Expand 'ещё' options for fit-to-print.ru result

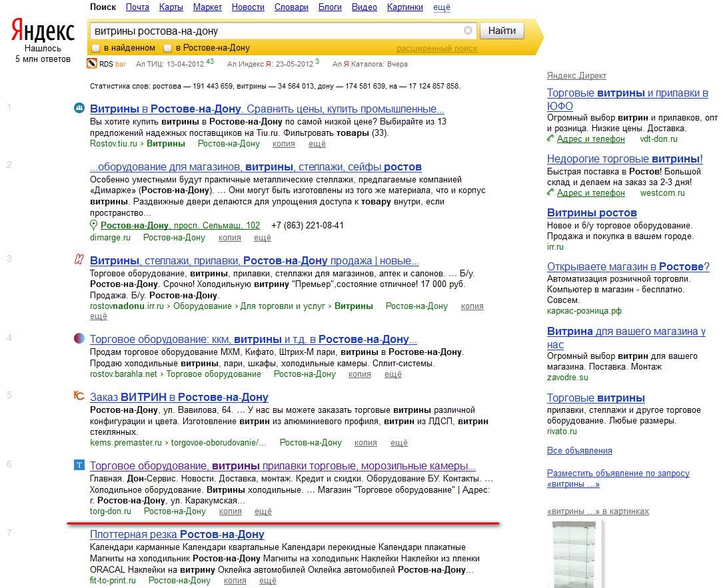[267, 581]
